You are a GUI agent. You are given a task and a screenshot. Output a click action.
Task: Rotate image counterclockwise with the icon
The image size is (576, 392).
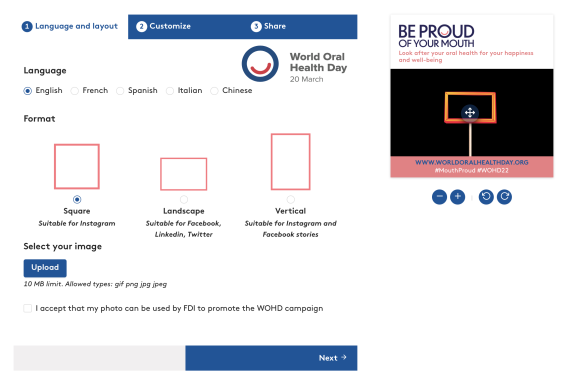point(486,197)
